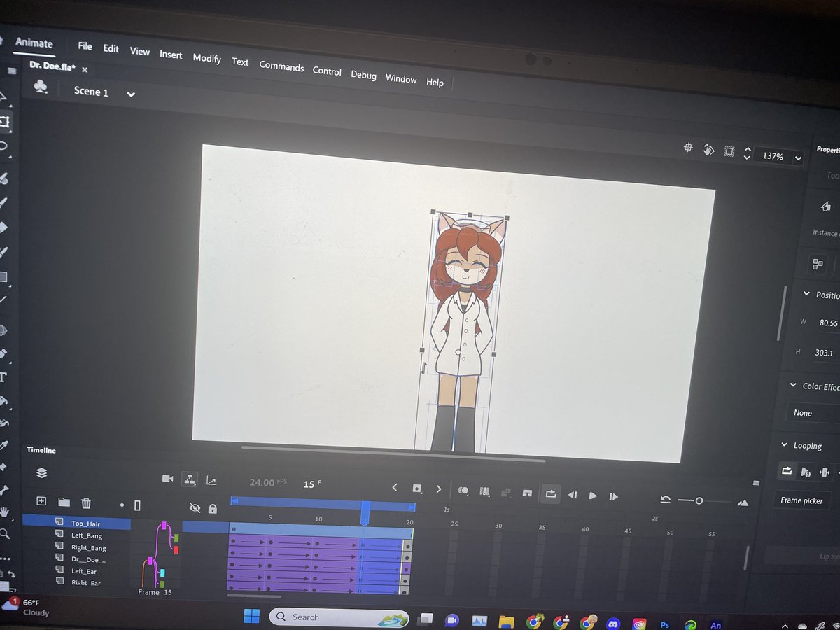This screenshot has height=630, width=840.
Task: Click the zoom level stepper arrows
Action: click(747, 153)
